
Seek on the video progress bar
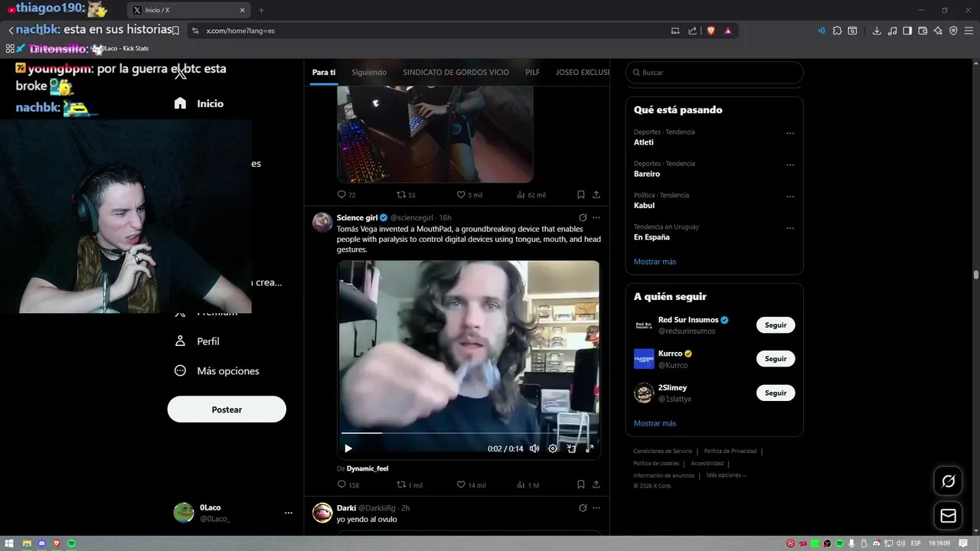[469, 433]
